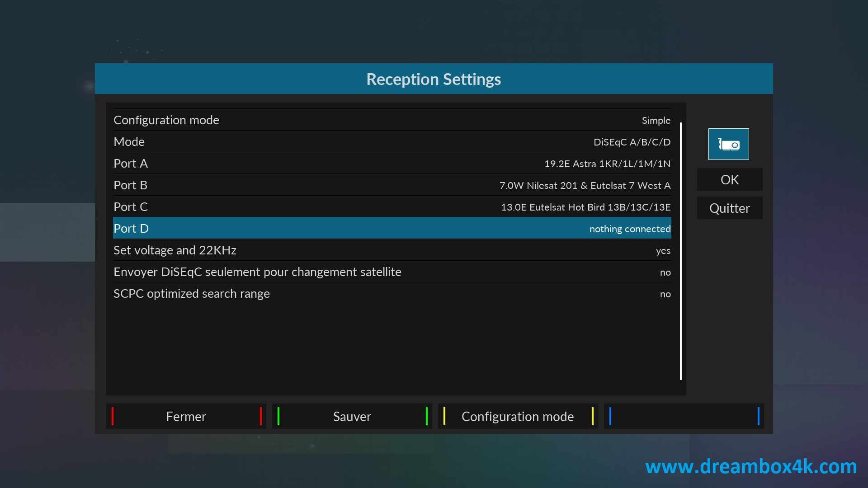868x488 pixels.
Task: Select the OK button
Action: pos(730,179)
